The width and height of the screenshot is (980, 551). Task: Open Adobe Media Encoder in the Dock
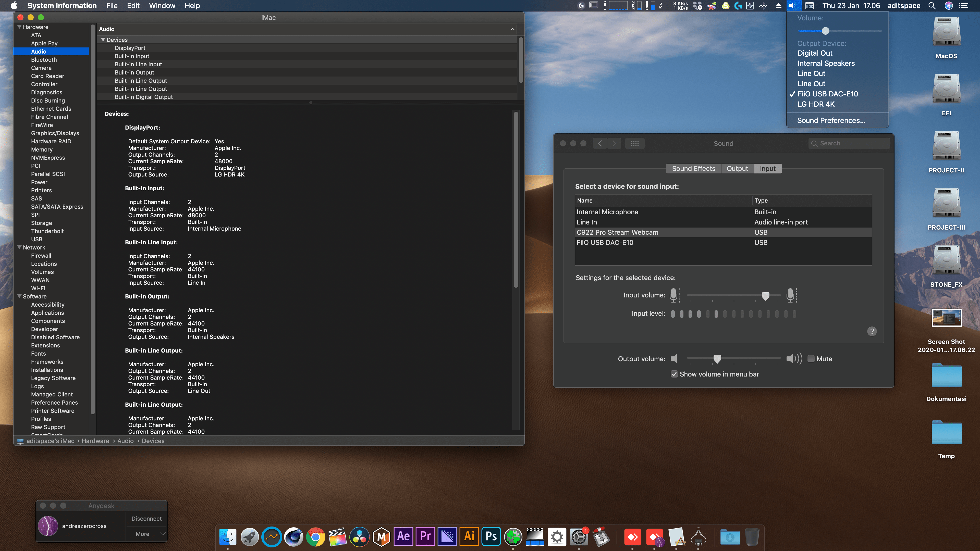tap(447, 536)
